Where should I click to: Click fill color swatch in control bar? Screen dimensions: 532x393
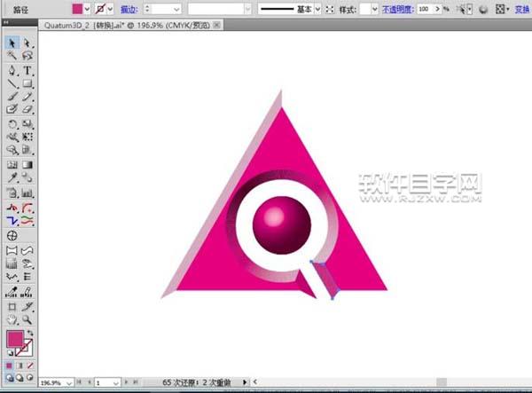[x=77, y=9]
